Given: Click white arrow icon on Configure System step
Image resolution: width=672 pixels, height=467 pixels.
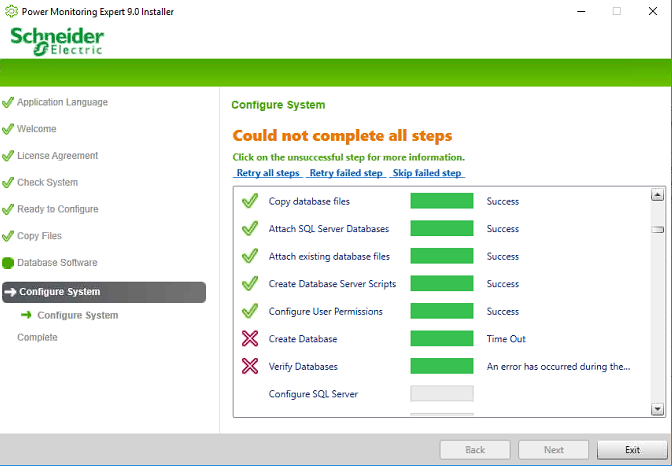Looking at the screenshot, I should pyautogui.click(x=10, y=292).
